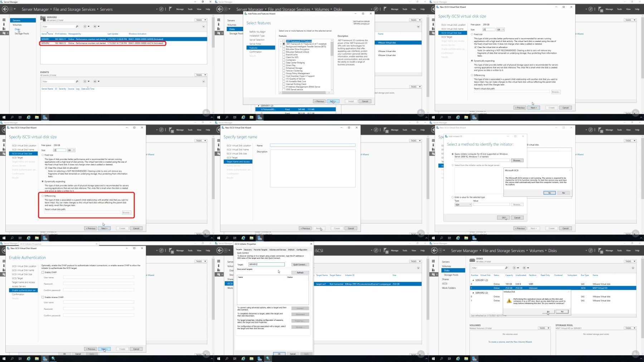Open the RADIUS tab
Screen dimensions: 644x362
click(x=291, y=250)
